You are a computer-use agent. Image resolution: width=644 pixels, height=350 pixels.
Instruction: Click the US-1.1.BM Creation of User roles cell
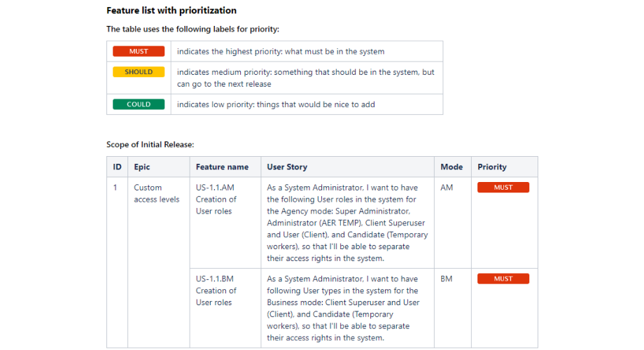(225, 308)
